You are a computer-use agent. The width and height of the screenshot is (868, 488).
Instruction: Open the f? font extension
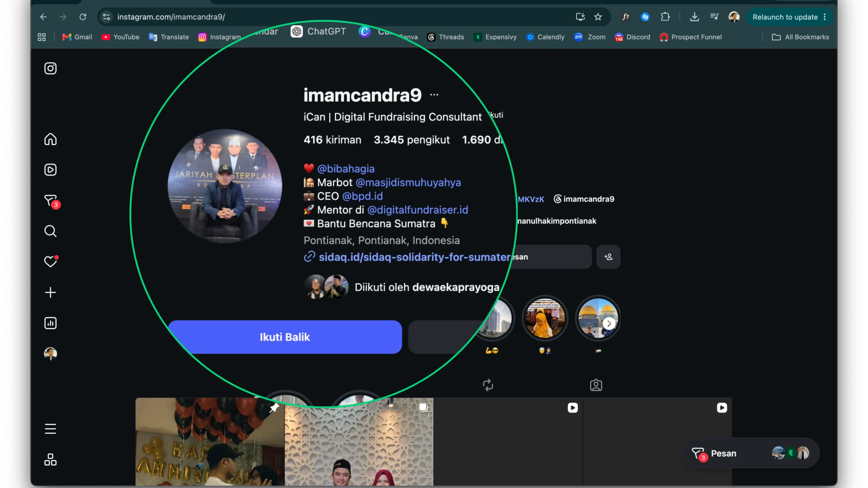pyautogui.click(x=626, y=17)
